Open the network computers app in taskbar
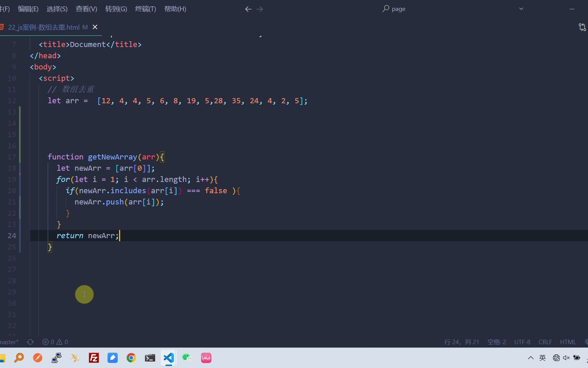This screenshot has height=368, width=588. pos(56,358)
